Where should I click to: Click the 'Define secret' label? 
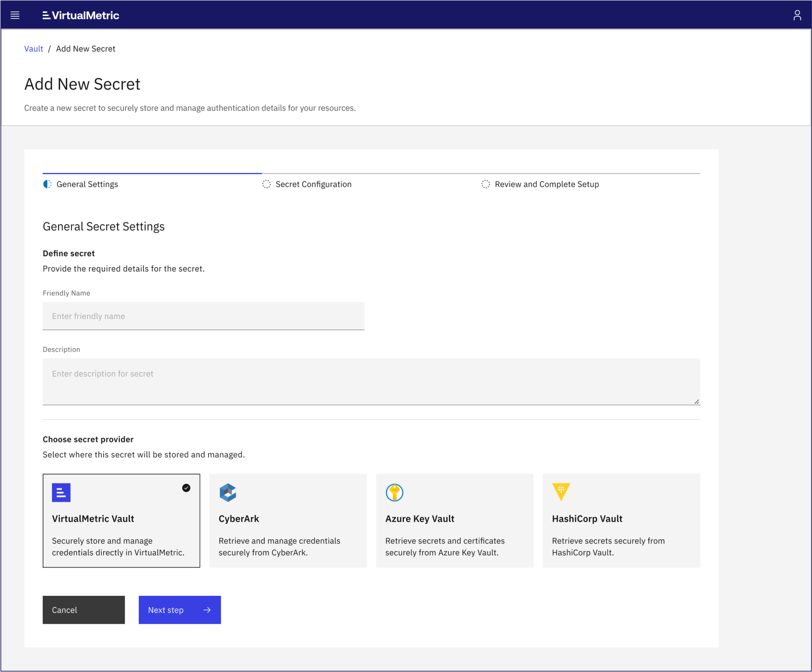(69, 253)
